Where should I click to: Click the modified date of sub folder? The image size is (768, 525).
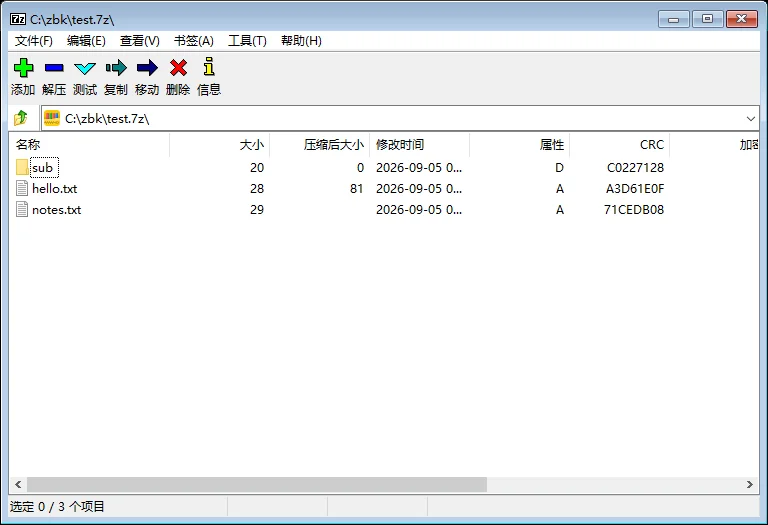pyautogui.click(x=419, y=167)
